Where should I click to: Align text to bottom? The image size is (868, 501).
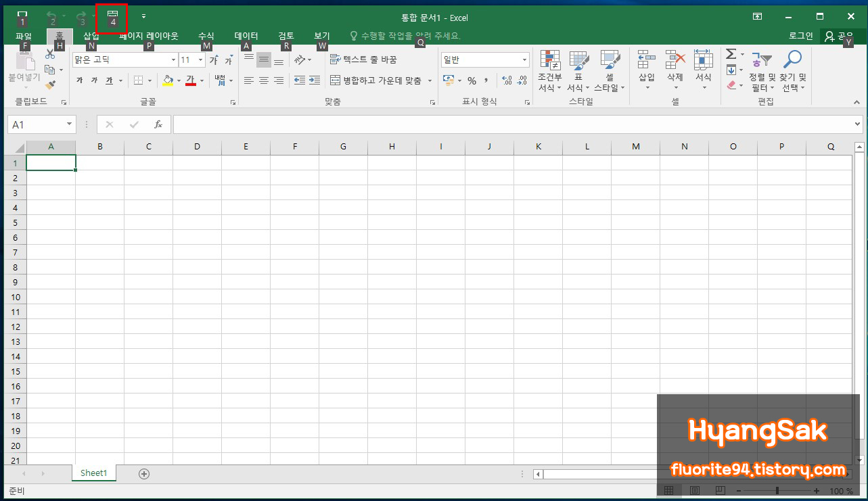(x=279, y=60)
